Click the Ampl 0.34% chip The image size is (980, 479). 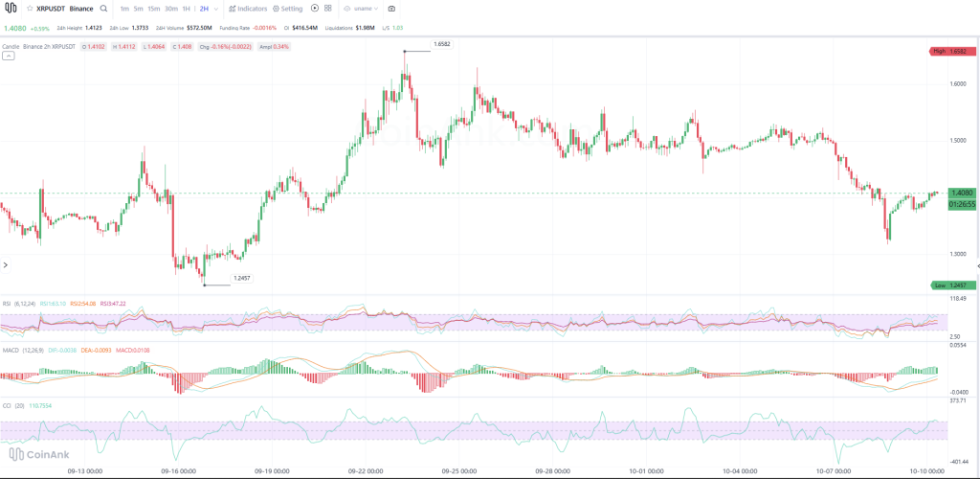point(274,47)
